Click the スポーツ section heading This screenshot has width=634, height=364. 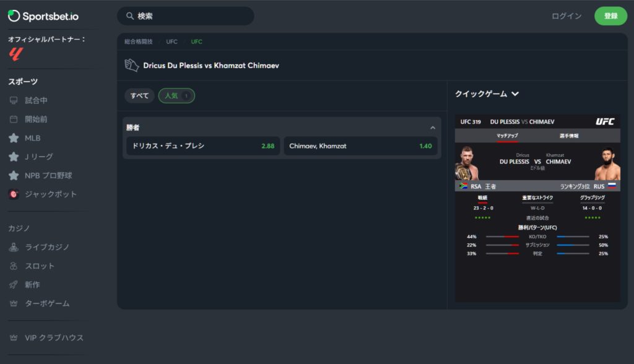23,82
